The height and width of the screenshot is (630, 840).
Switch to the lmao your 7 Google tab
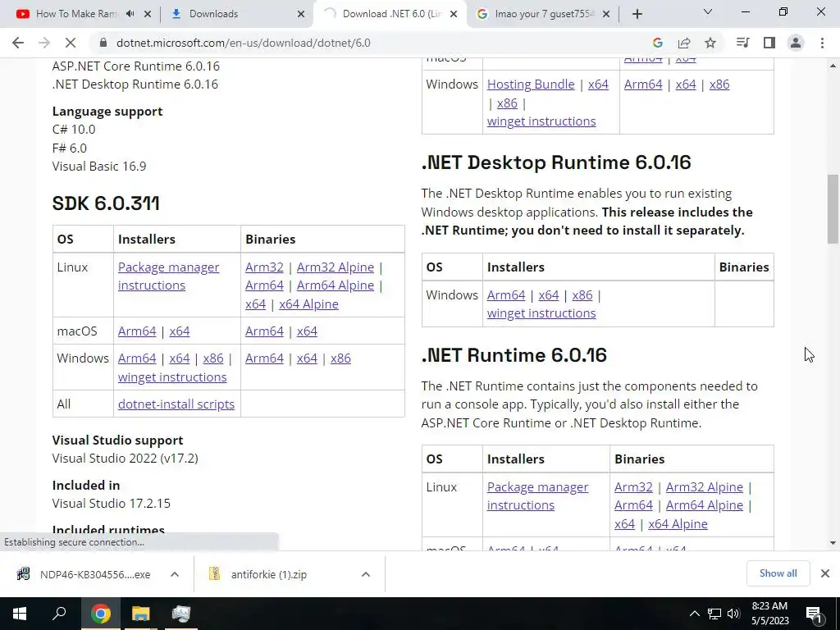[x=545, y=14]
